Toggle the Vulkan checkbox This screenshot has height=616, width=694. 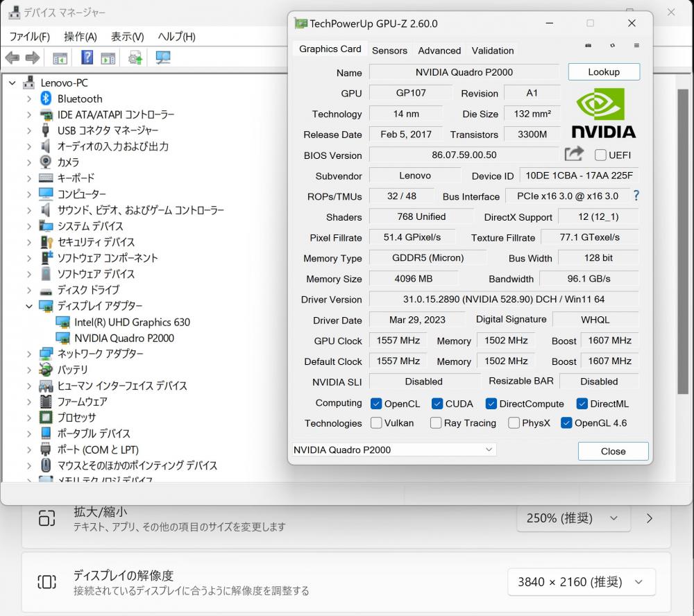pyautogui.click(x=376, y=423)
